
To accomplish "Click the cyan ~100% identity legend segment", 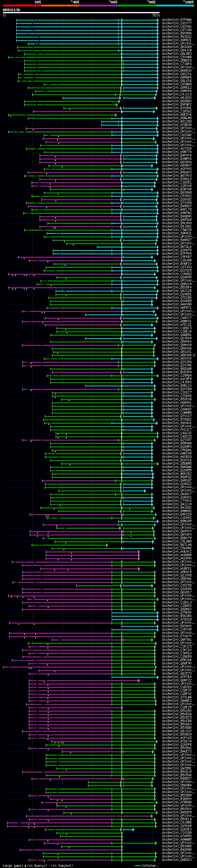I will pos(175,6).
